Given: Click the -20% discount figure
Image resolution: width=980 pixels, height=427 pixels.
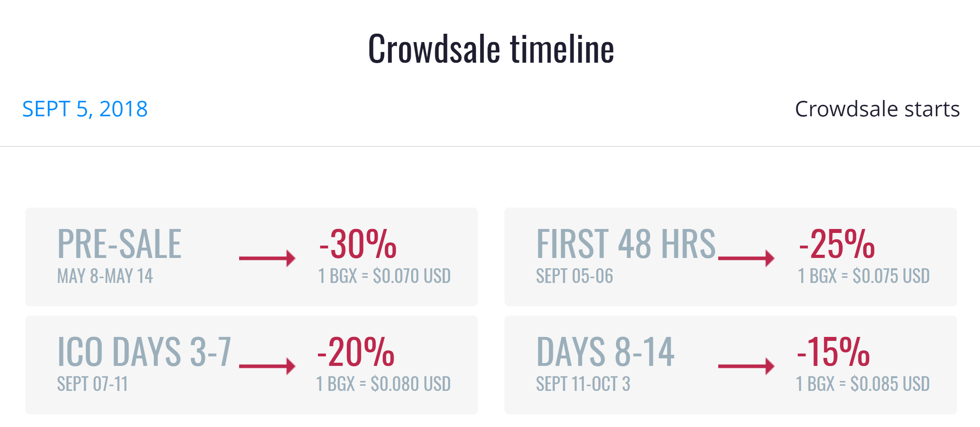Looking at the screenshot, I should point(356,352).
